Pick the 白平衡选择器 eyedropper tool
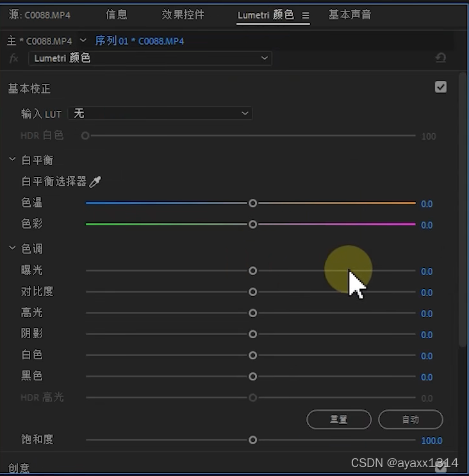The height and width of the screenshot is (476, 469). pyautogui.click(x=95, y=182)
